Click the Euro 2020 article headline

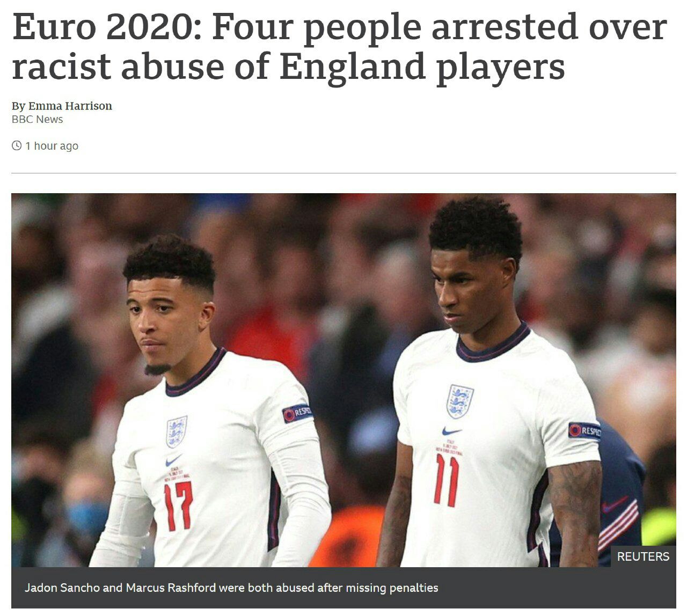[339, 47]
